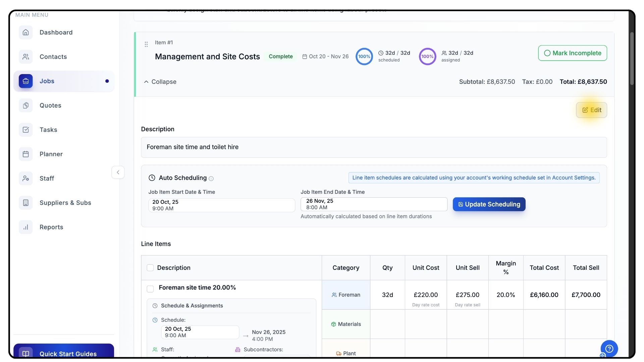The width and height of the screenshot is (644, 362).
Task: Open the Job Item Start Date picker
Action: 221,205
